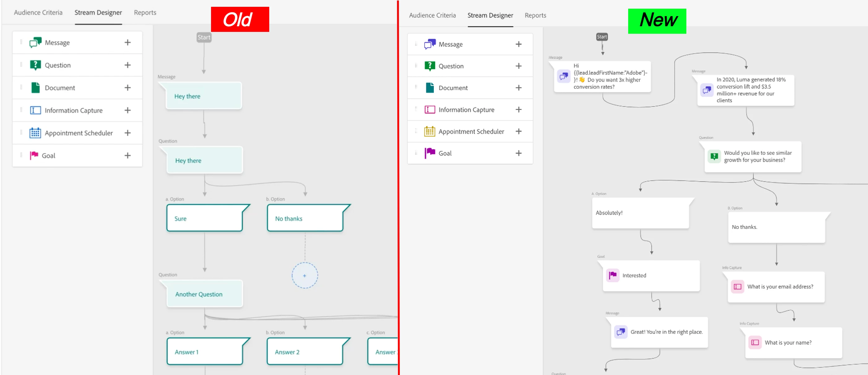
Task: Select Stream Designer tab in new view
Action: (490, 15)
